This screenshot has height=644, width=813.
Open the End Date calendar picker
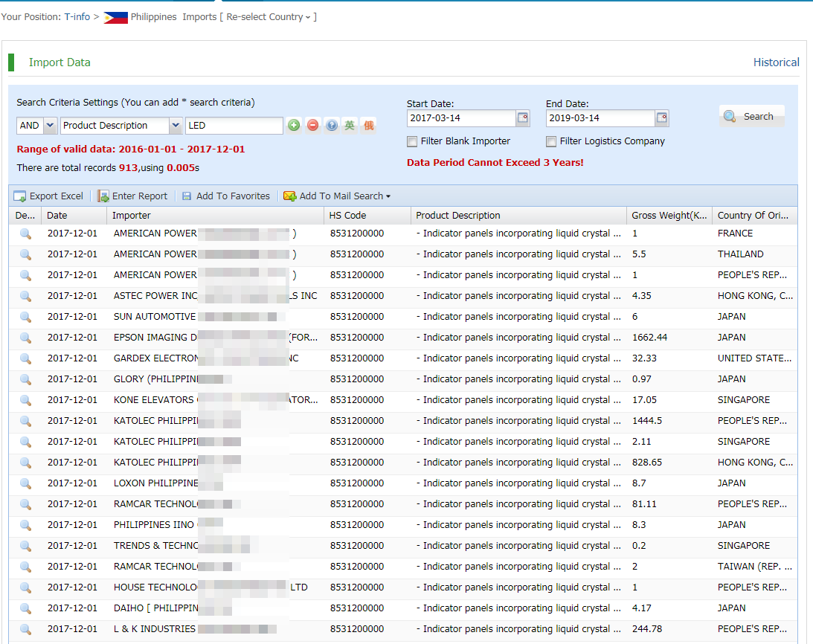coord(662,118)
